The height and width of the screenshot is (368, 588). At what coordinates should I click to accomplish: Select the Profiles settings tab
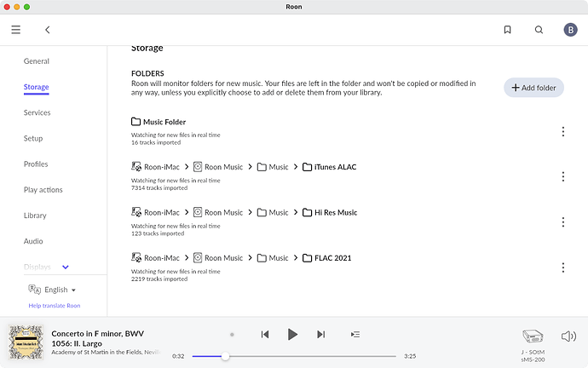pyautogui.click(x=36, y=164)
